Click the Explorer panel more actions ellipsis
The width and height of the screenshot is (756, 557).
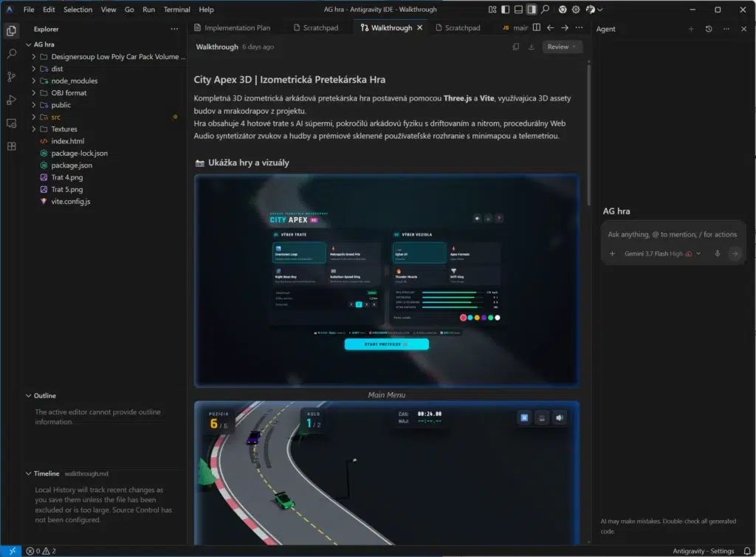174,29
